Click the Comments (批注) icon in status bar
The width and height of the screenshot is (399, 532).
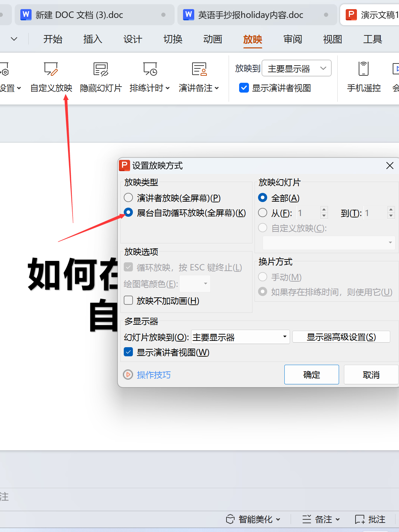point(360,519)
